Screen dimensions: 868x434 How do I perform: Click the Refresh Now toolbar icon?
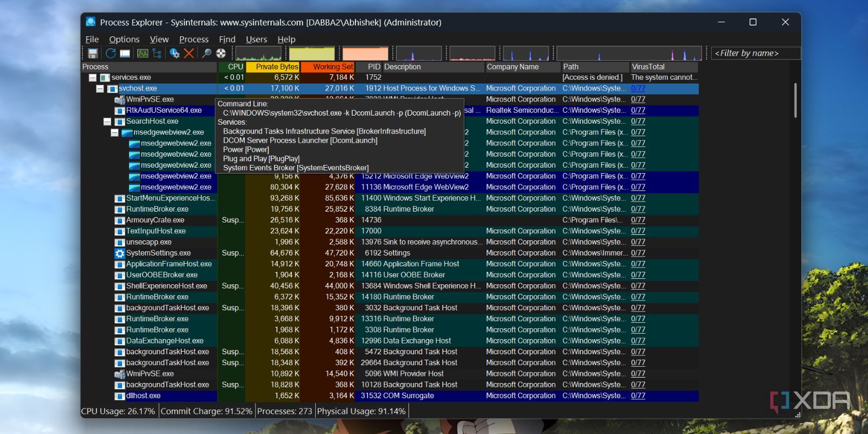coord(111,53)
